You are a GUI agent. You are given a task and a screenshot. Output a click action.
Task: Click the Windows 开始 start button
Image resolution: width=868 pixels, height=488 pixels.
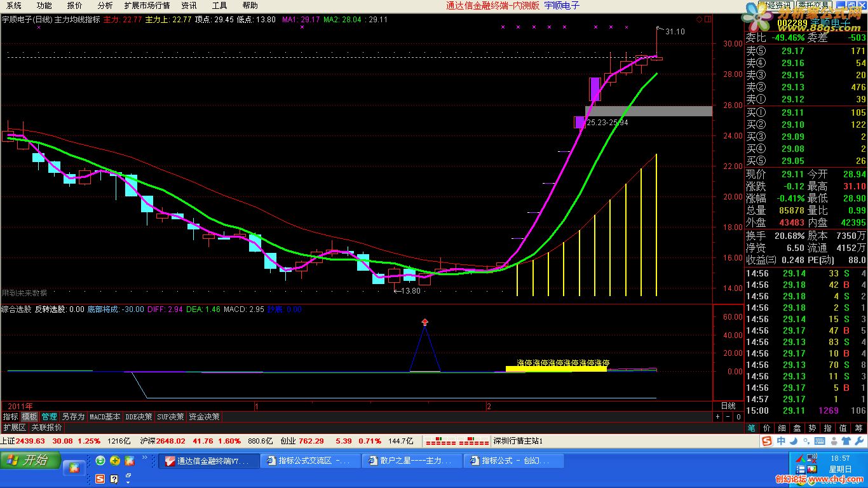pyautogui.click(x=31, y=460)
